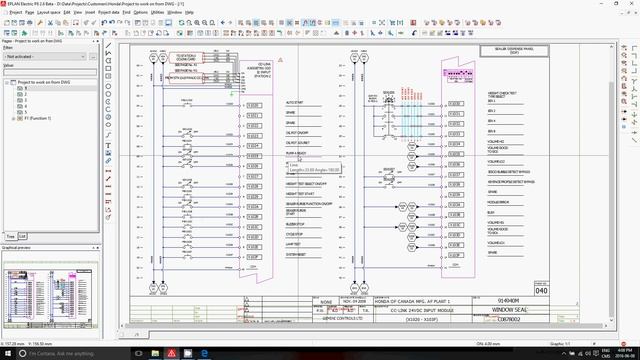Click 'AUTO START' label in schematic
The width and height of the screenshot is (640, 360).
294,102
